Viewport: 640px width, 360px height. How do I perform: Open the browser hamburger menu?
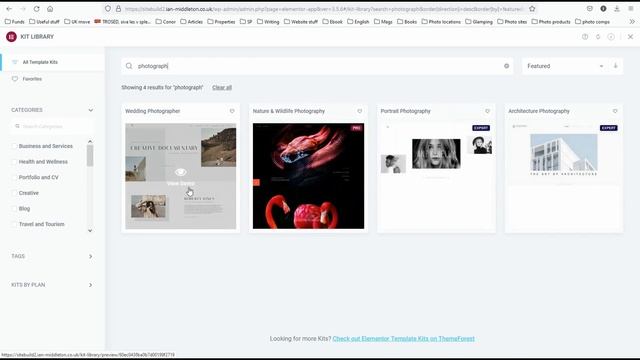pos(631,9)
